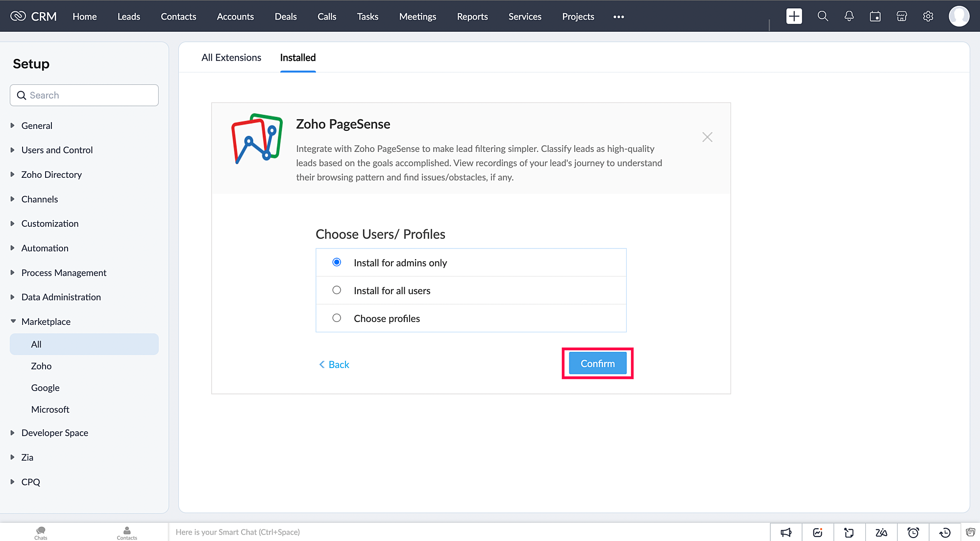Select the Choose profiles radio button

[337, 318]
